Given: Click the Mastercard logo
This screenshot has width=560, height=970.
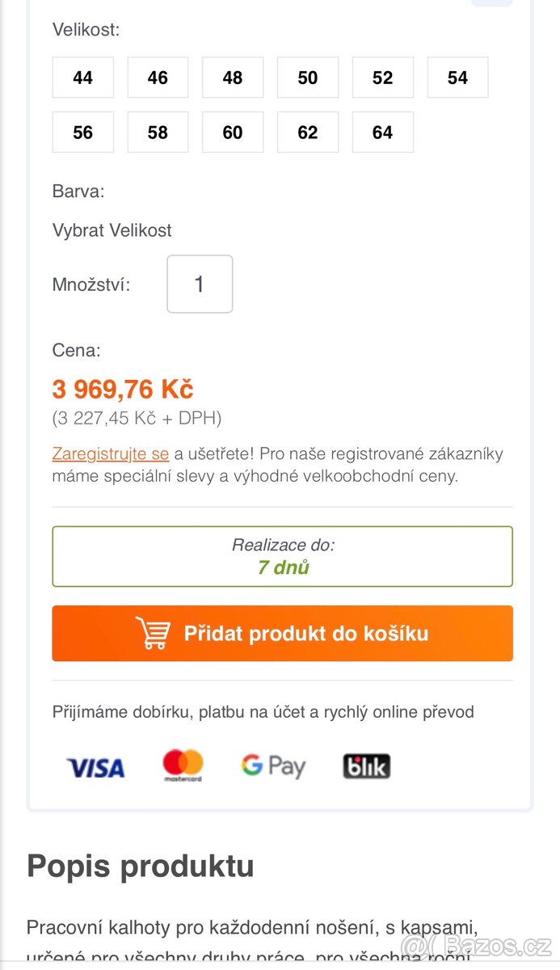Looking at the screenshot, I should 183,765.
